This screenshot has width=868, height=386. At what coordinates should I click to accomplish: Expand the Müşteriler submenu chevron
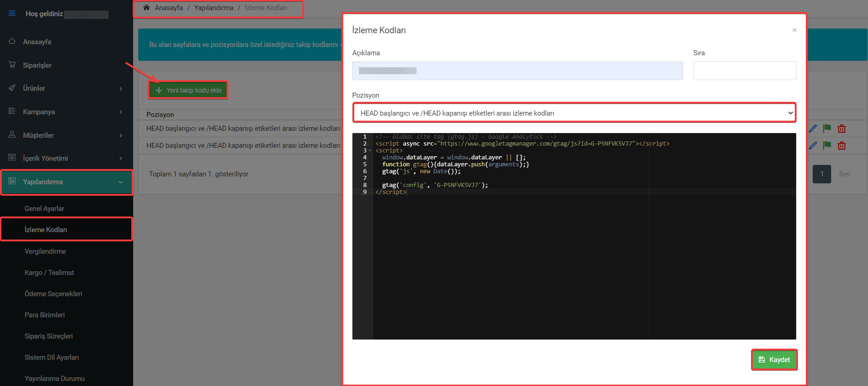pyautogui.click(x=121, y=135)
